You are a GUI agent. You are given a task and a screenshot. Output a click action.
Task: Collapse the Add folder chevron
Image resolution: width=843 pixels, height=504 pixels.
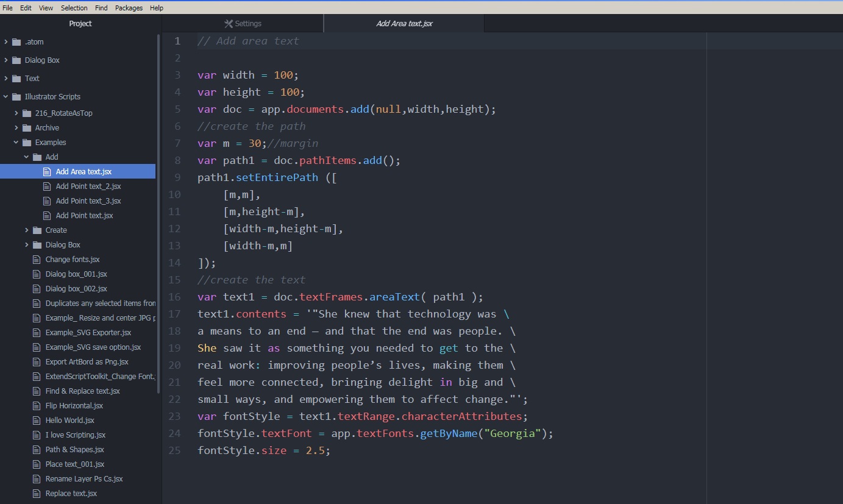(26, 157)
